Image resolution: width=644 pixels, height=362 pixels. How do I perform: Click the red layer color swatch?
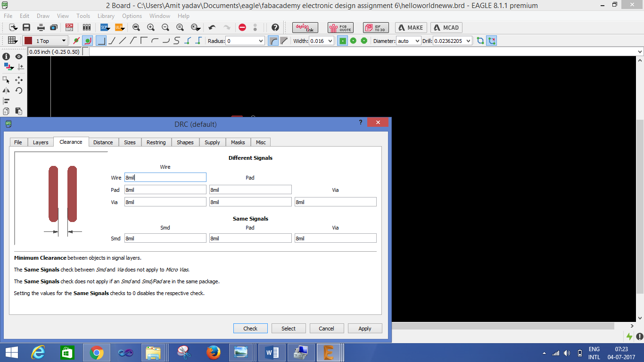click(x=28, y=41)
